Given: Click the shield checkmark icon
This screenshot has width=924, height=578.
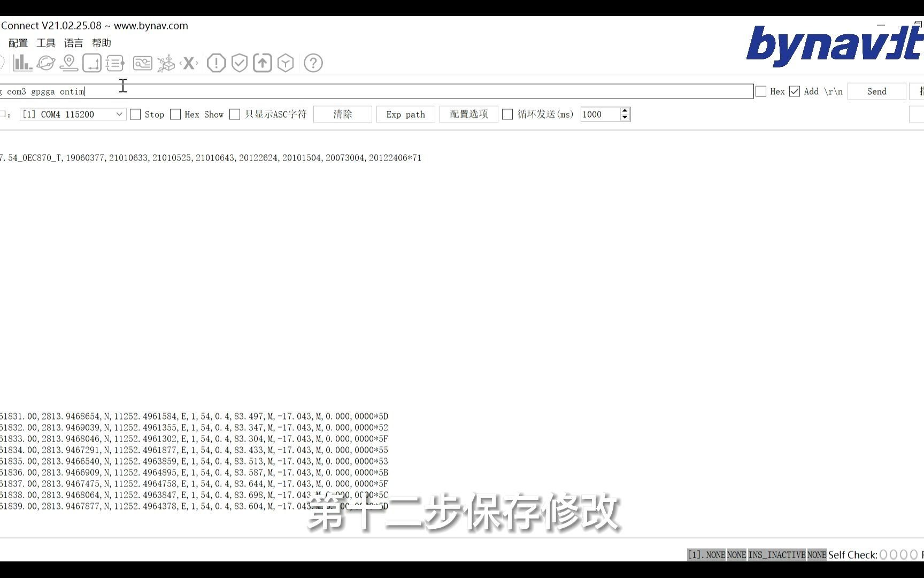Looking at the screenshot, I should (x=240, y=63).
